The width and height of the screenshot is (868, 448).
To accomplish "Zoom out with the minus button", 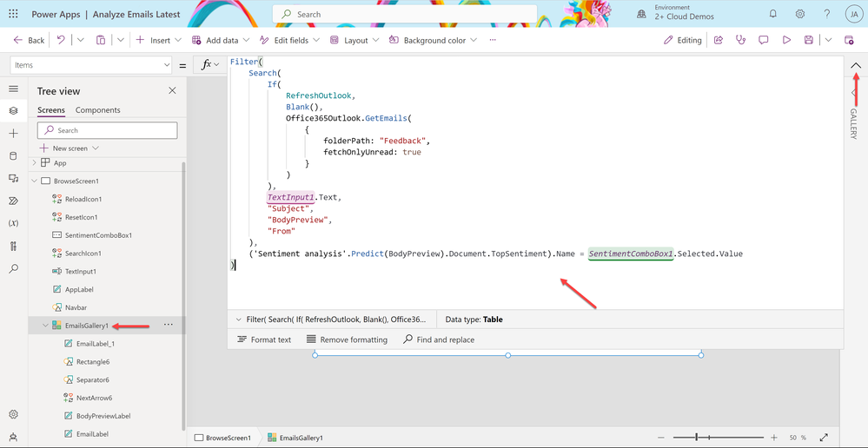I will click(661, 438).
